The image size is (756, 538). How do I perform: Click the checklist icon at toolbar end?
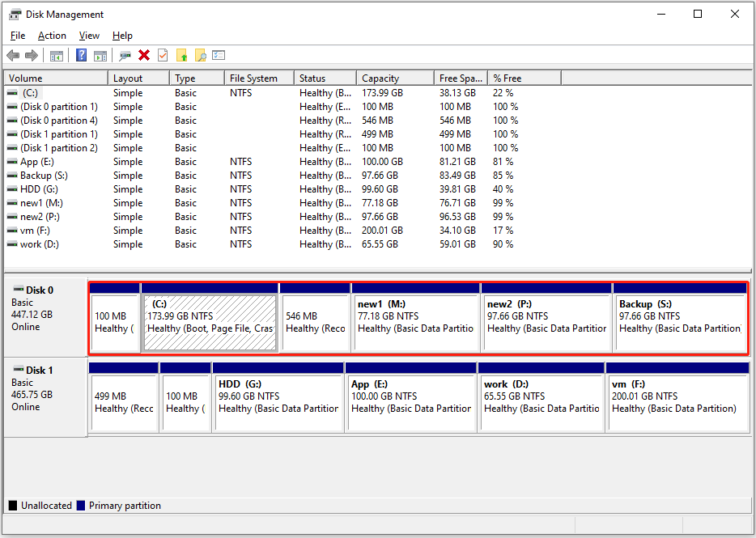tap(219, 55)
